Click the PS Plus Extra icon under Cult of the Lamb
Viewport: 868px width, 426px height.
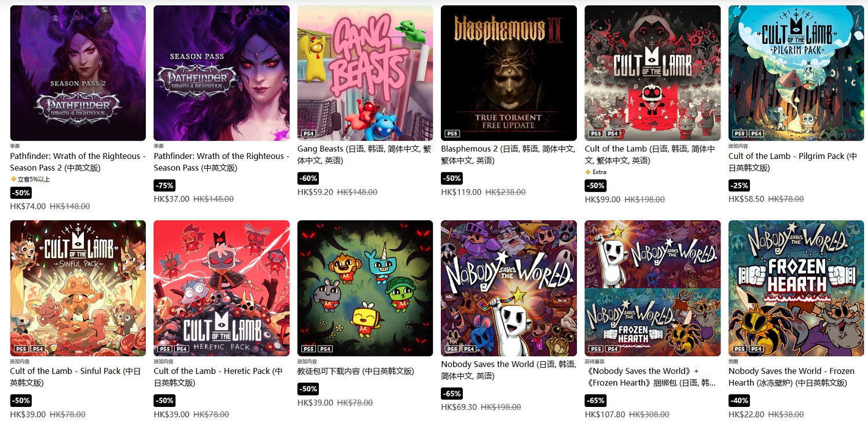588,172
